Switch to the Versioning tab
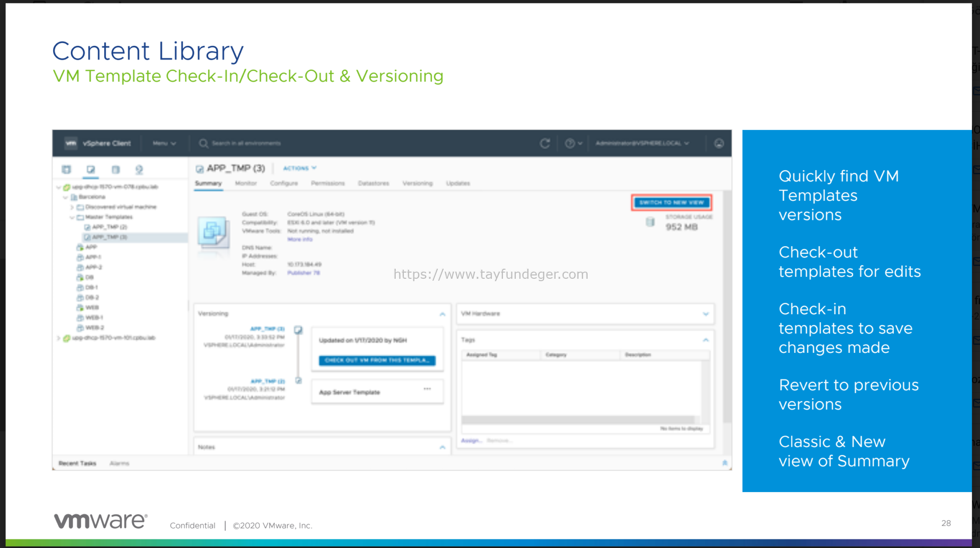 coord(417,183)
